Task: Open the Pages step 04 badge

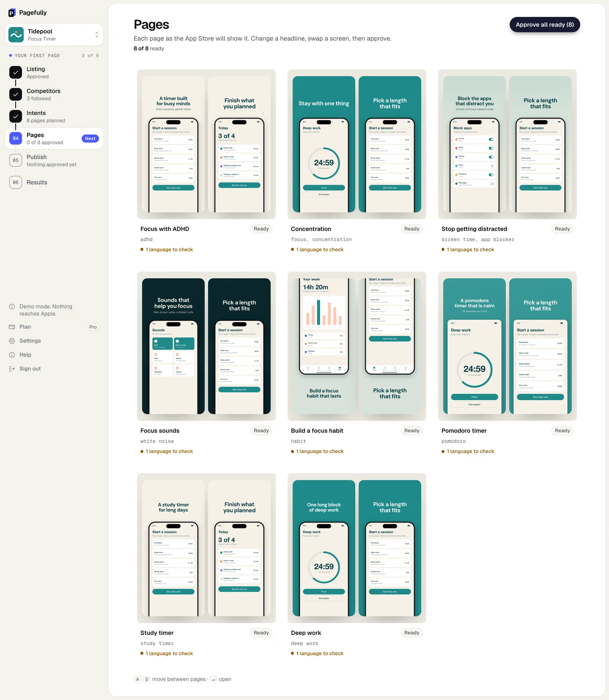Action: click(x=16, y=138)
